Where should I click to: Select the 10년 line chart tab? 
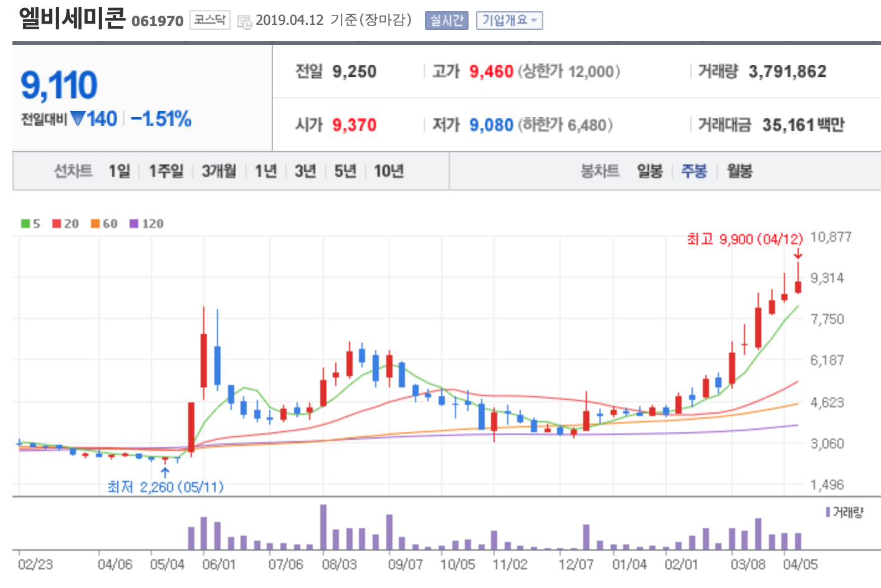(389, 171)
